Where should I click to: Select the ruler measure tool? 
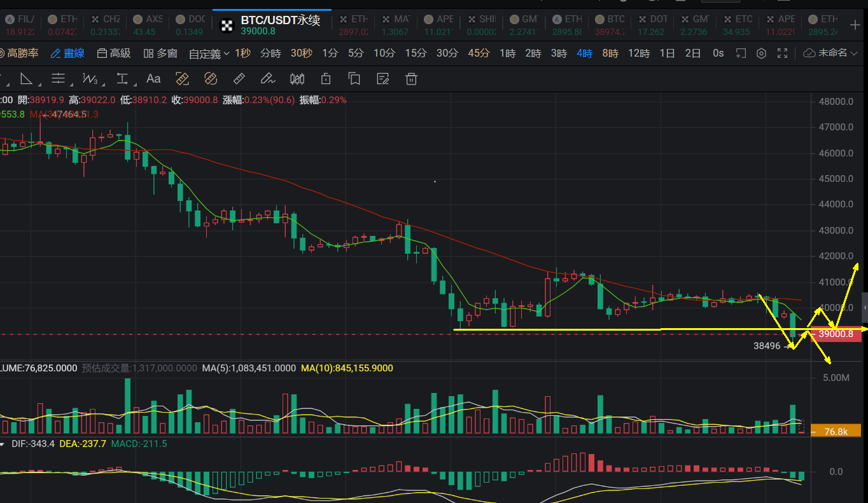pos(239,79)
